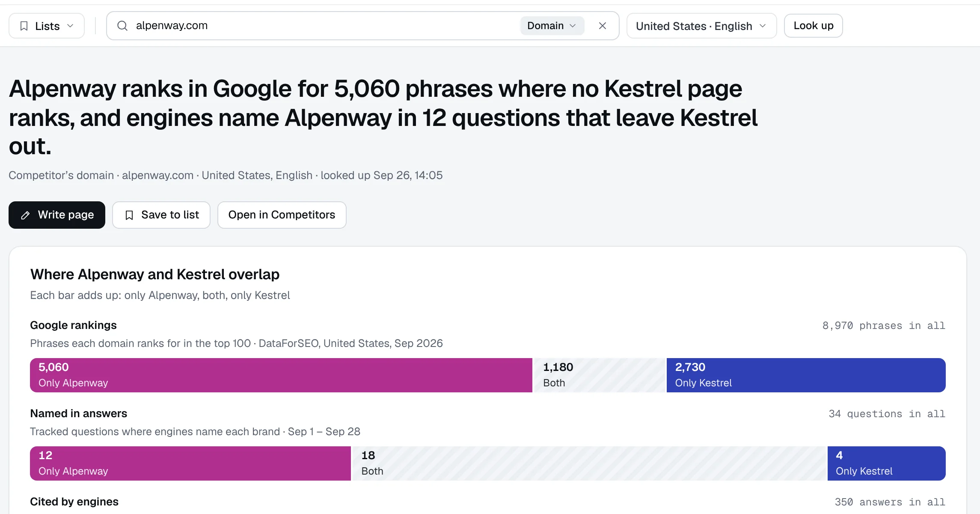Click the pencil icon on Write page

tap(26, 215)
